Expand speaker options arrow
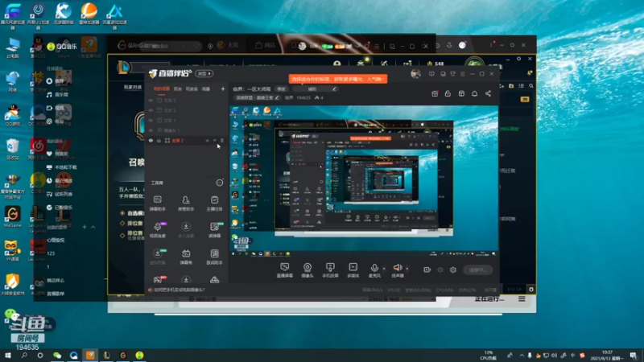Screen dimensions: 644x362 click(x=407, y=269)
